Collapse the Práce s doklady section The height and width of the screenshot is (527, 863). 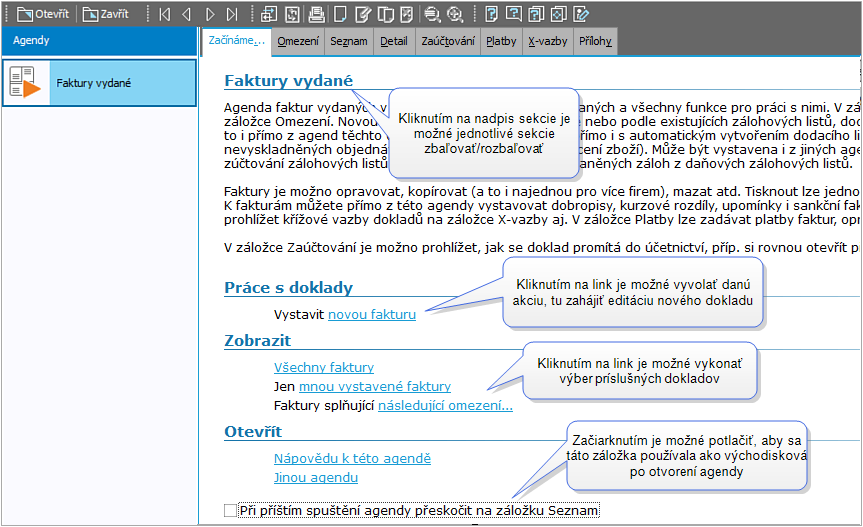click(288, 288)
